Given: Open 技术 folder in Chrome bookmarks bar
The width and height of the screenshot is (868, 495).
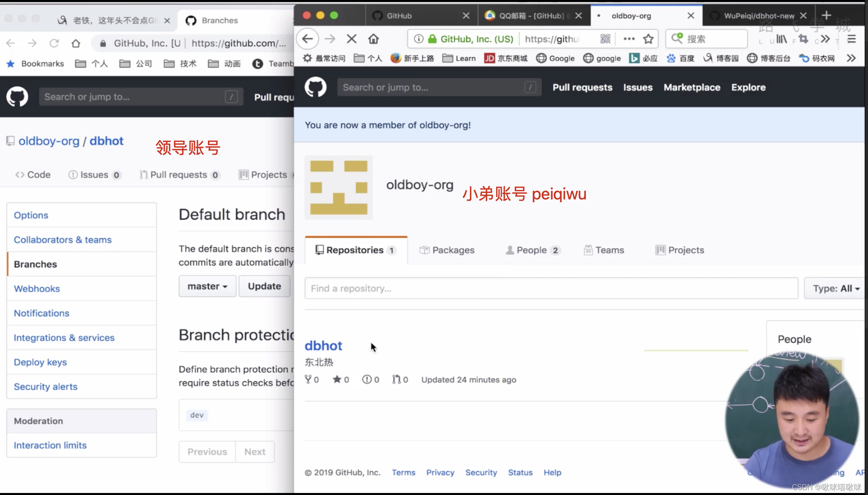Looking at the screenshot, I should (180, 64).
